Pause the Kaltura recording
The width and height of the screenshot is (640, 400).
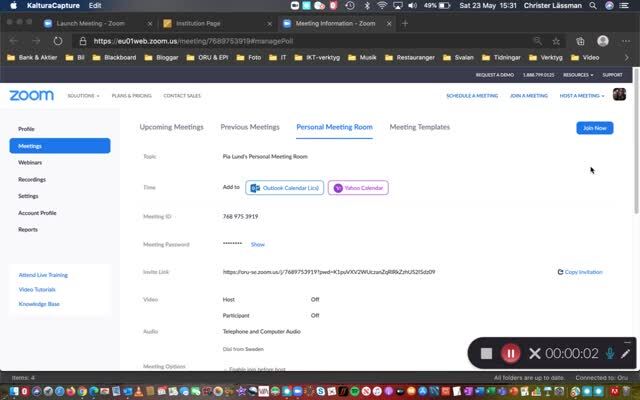coord(510,353)
